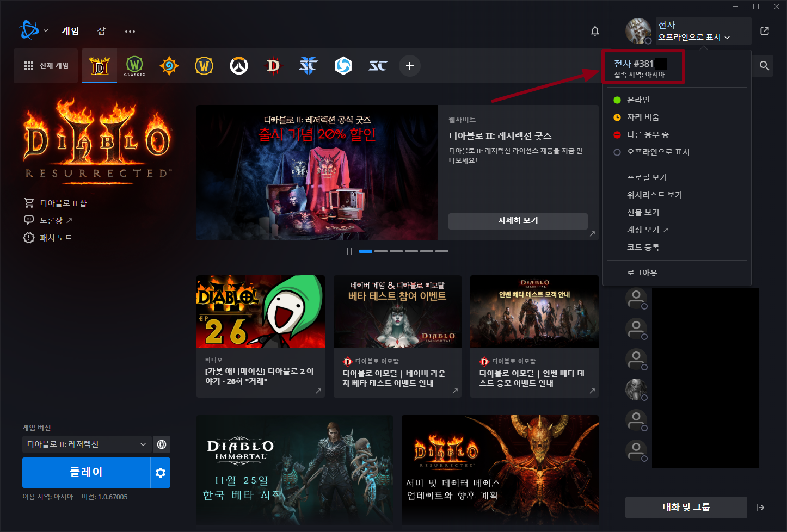Select the Overwatch game icon
Screen dimensions: 787x532
coord(239,66)
